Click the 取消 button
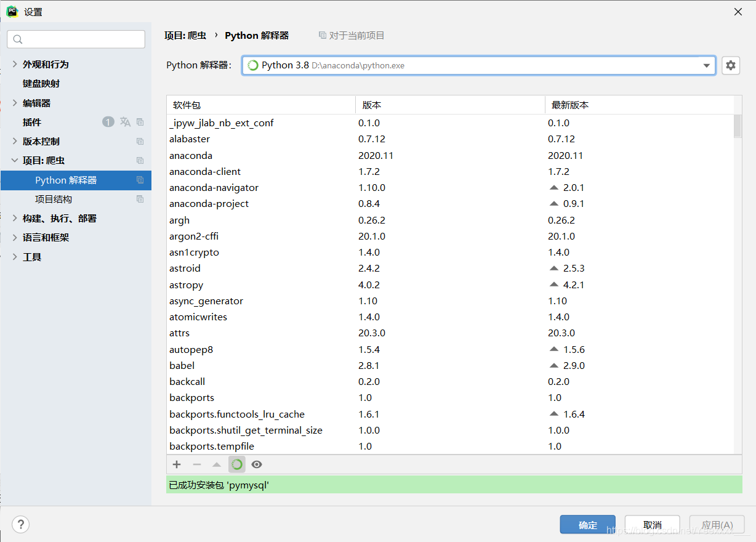The width and height of the screenshot is (756, 542). click(653, 525)
